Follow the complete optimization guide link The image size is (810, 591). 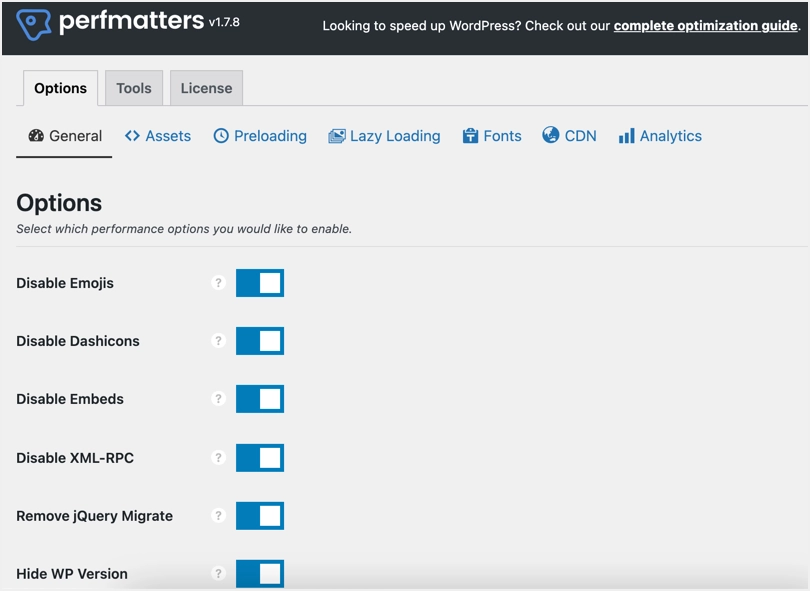[x=706, y=26]
